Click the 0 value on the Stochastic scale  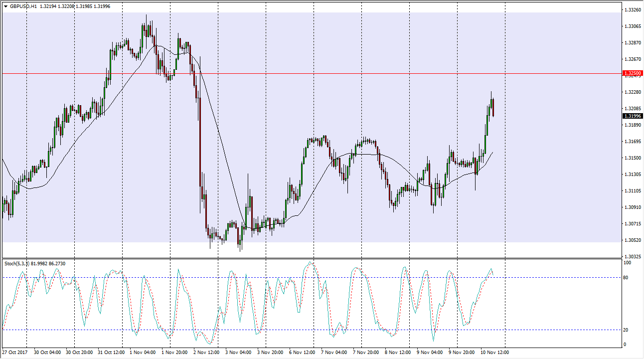(626, 345)
